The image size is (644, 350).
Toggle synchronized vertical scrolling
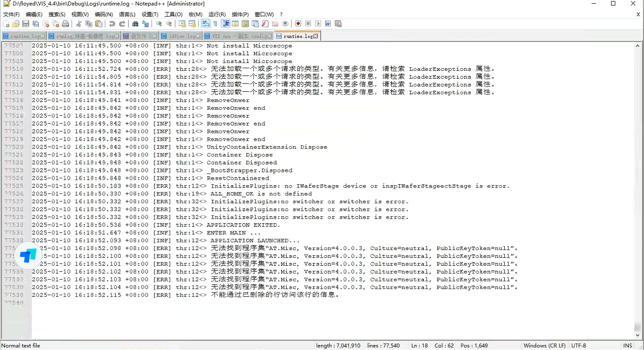click(182, 24)
